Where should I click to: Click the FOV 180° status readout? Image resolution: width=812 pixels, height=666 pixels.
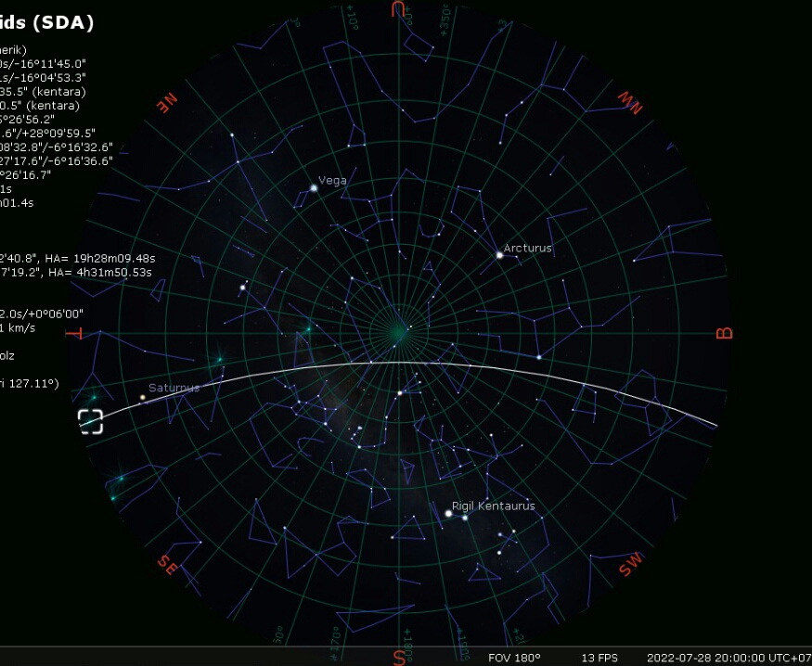512,658
